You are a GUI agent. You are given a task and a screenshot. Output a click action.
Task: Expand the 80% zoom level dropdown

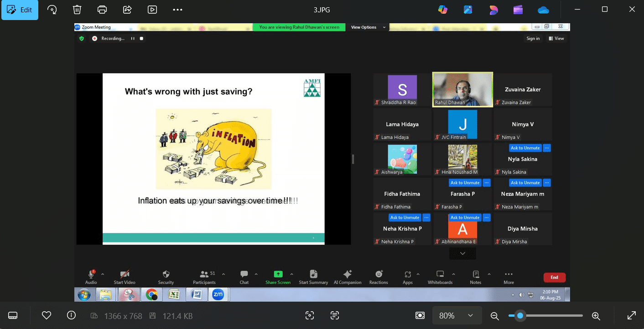[x=470, y=315]
